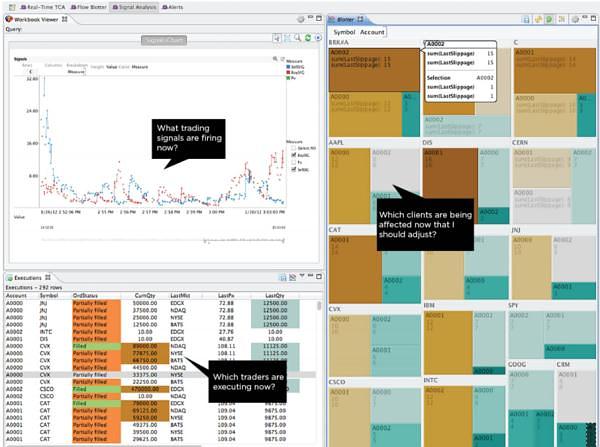Click the green refresh icon in Workbook Viewer
The height and width of the screenshot is (447, 600).
(308, 38)
